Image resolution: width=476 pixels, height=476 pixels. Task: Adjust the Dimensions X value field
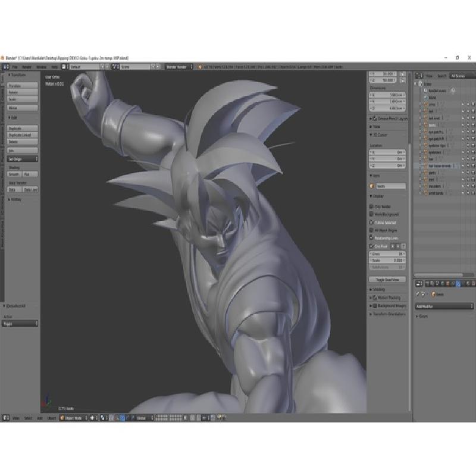[x=387, y=95]
